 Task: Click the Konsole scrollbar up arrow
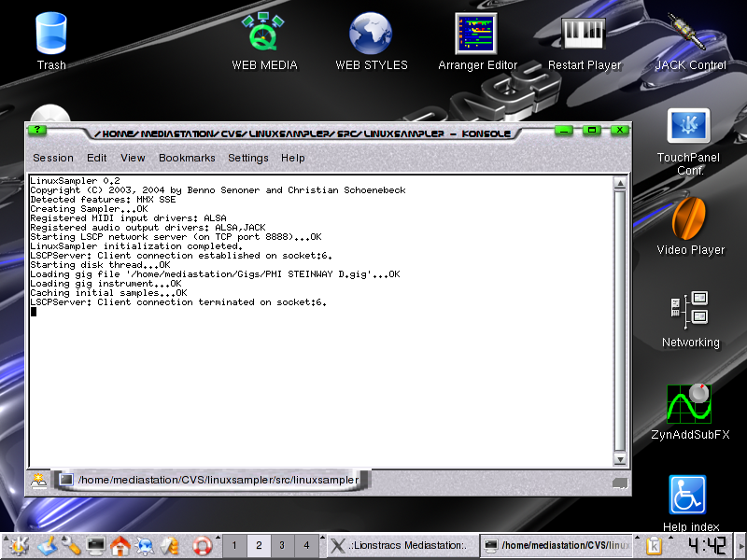coord(620,183)
